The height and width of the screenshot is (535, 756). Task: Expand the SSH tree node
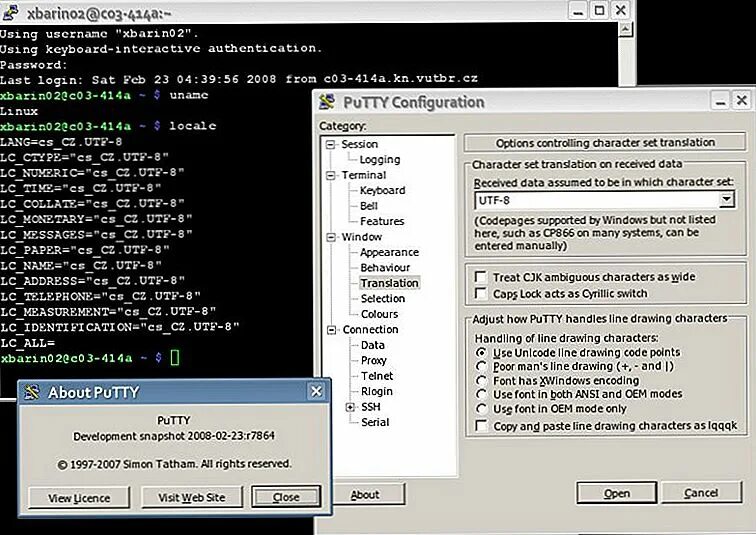pos(351,407)
